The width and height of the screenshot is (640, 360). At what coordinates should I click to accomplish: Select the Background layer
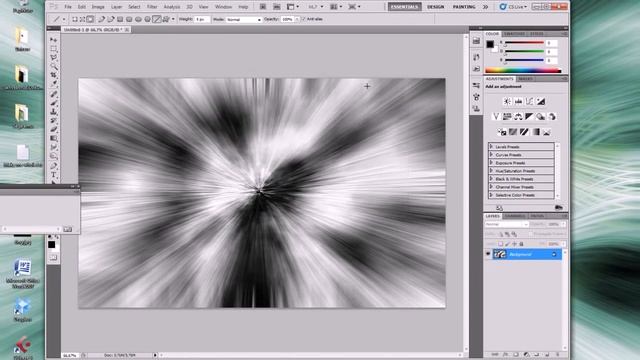[x=527, y=254]
